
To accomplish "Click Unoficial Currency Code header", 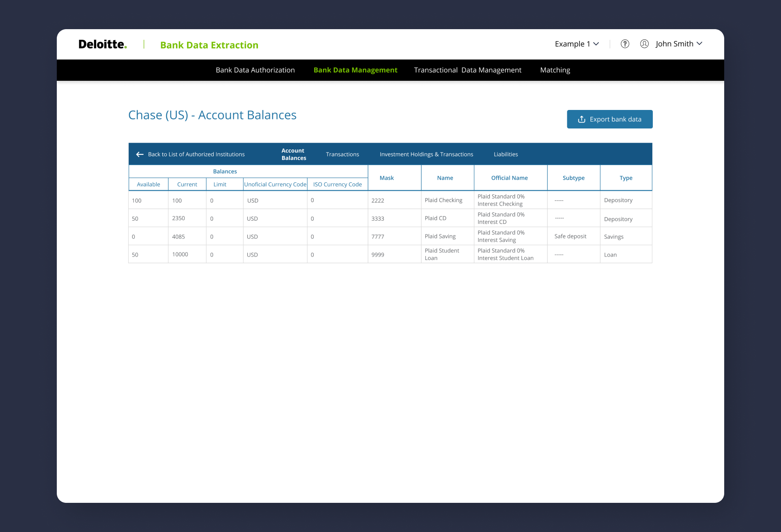I will point(275,184).
